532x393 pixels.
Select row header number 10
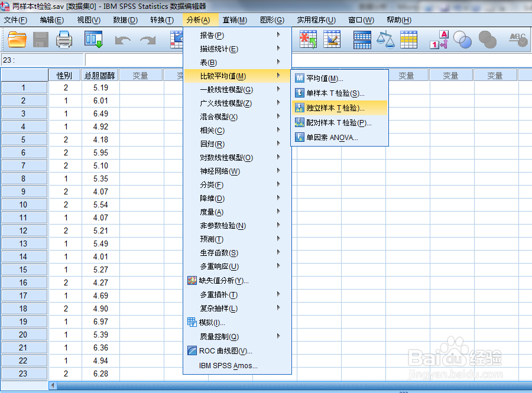tap(24, 205)
